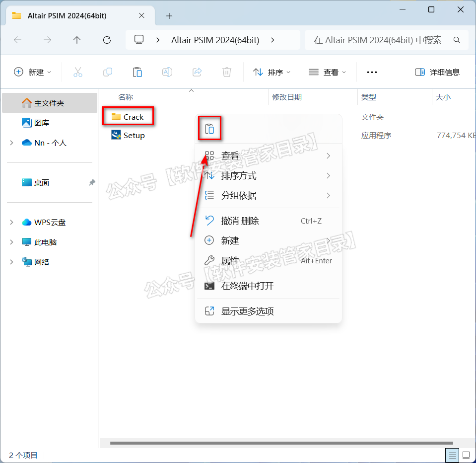Expand the 此电脑 tree item
The image size is (476, 463).
(x=11, y=242)
